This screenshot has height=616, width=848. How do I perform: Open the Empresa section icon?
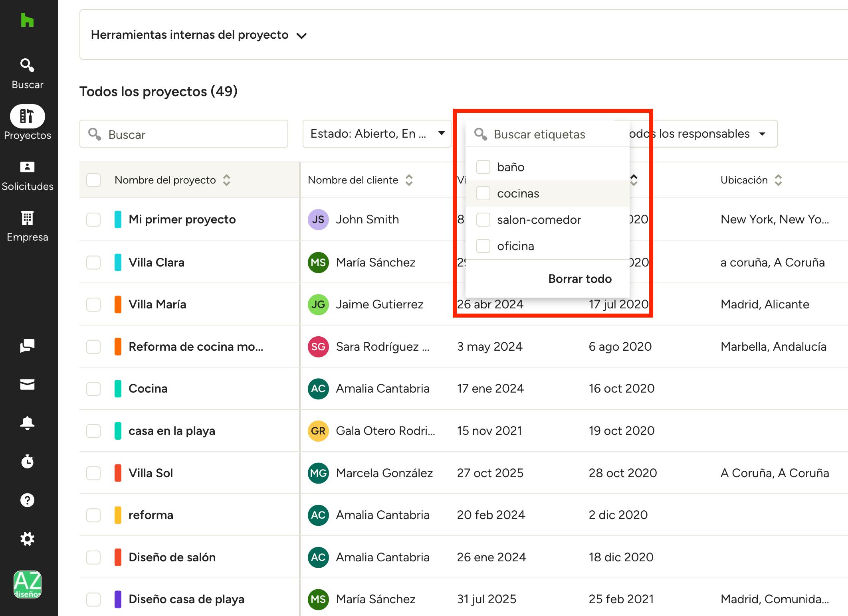point(27,218)
